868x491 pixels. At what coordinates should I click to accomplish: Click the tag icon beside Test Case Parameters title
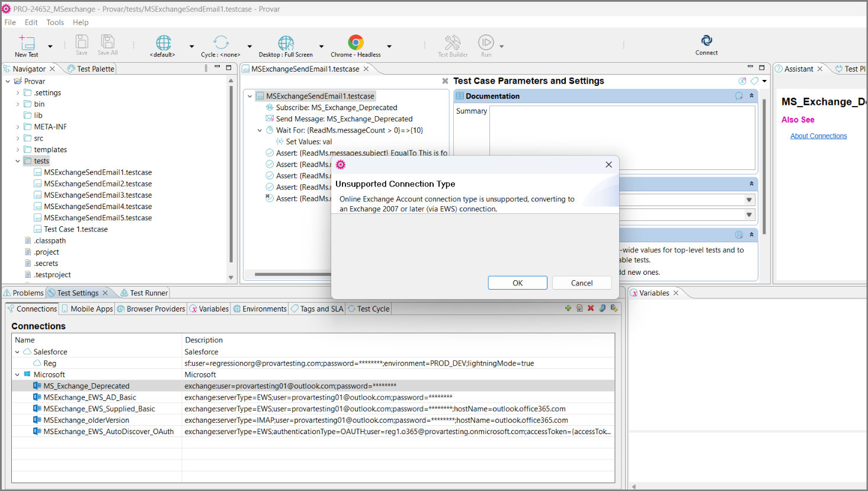(754, 81)
